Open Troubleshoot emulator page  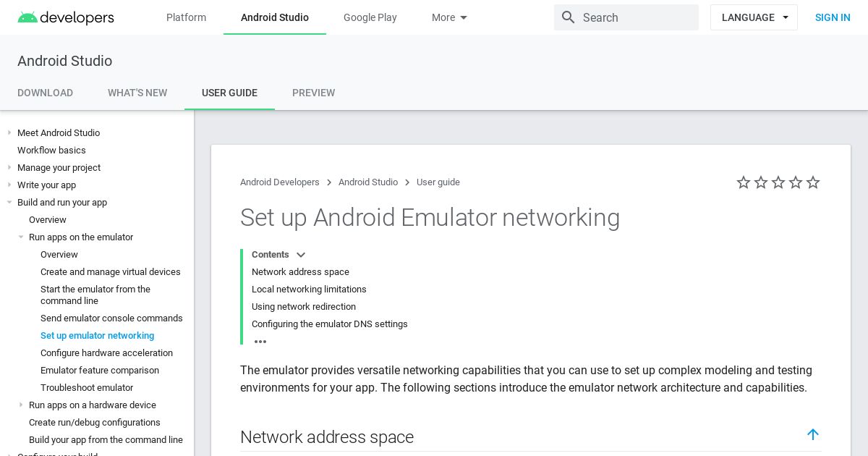(87, 388)
